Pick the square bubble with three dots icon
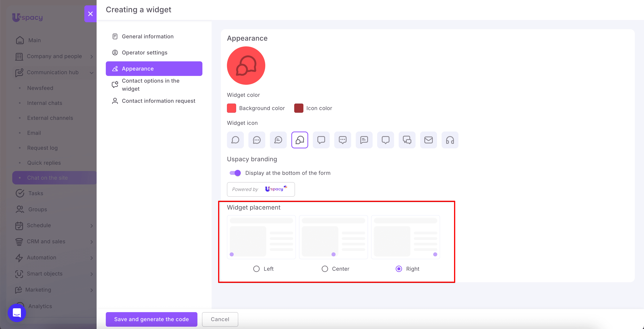The height and width of the screenshot is (329, 644). pos(343,140)
